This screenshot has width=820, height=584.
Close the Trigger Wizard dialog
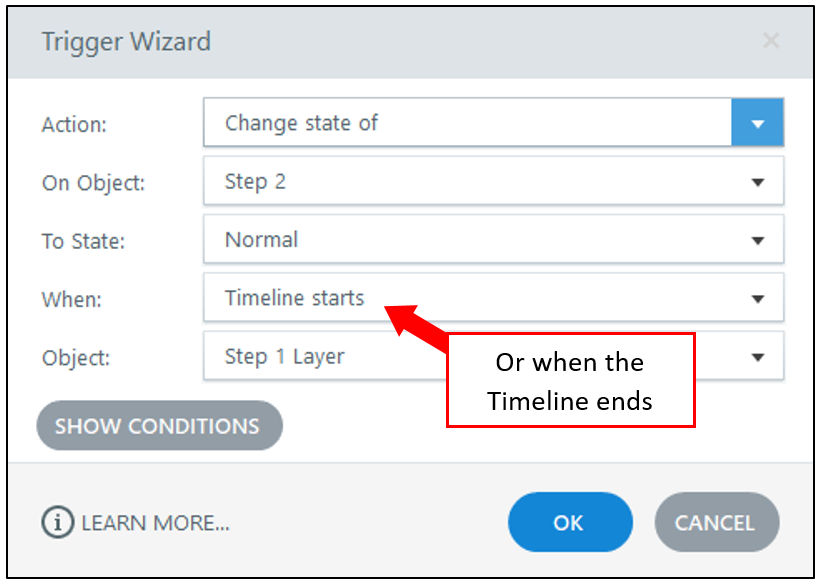(771, 40)
